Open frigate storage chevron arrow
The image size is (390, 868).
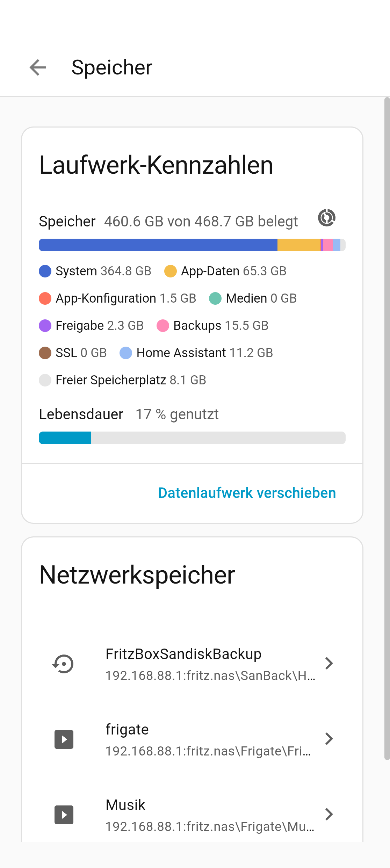click(x=329, y=739)
